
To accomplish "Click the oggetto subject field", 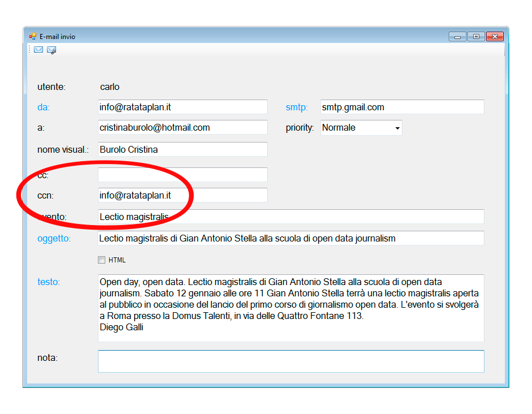I will click(x=291, y=238).
